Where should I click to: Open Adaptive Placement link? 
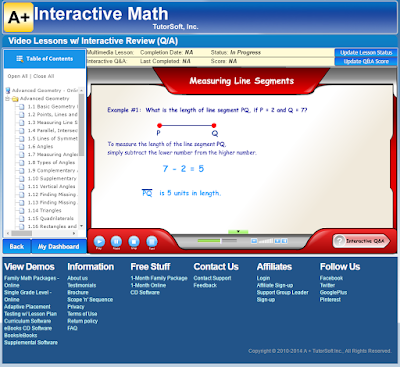point(27,307)
